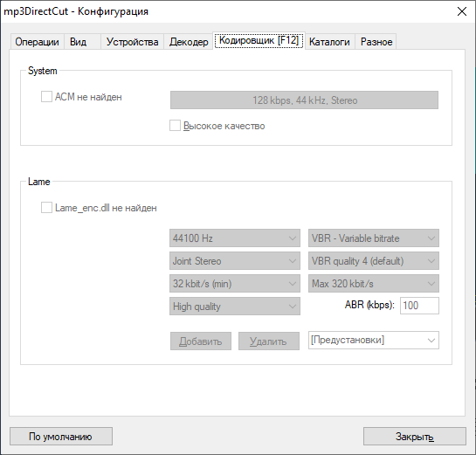This screenshot has width=476, height=455.
Task: Expand the VBR quality 4 (default) dropdown
Action: point(374,261)
